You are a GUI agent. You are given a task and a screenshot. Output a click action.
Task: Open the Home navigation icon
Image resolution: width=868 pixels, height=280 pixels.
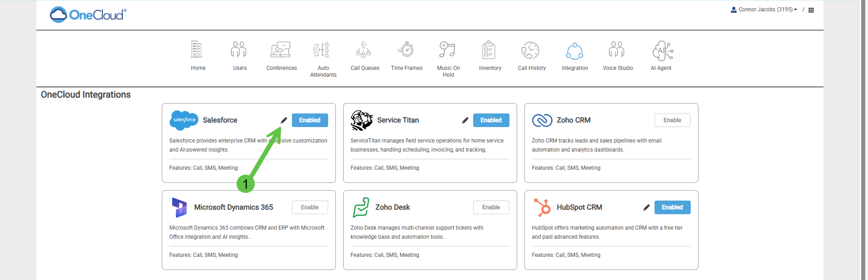click(x=197, y=50)
